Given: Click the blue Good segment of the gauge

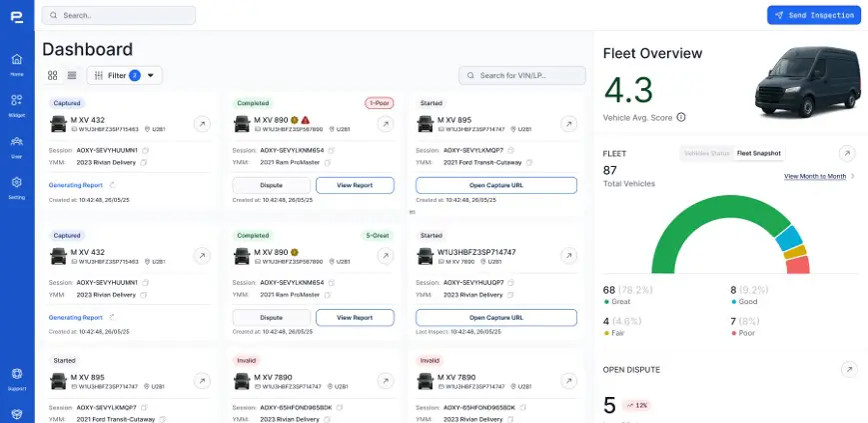Looking at the screenshot, I should tap(789, 238).
